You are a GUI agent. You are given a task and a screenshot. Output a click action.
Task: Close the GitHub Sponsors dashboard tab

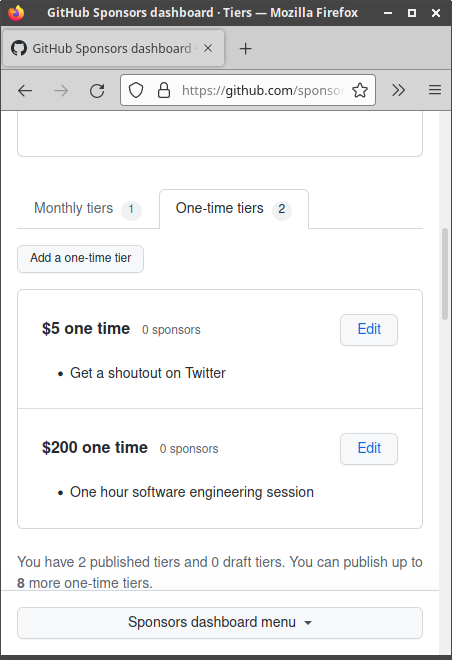(208, 48)
